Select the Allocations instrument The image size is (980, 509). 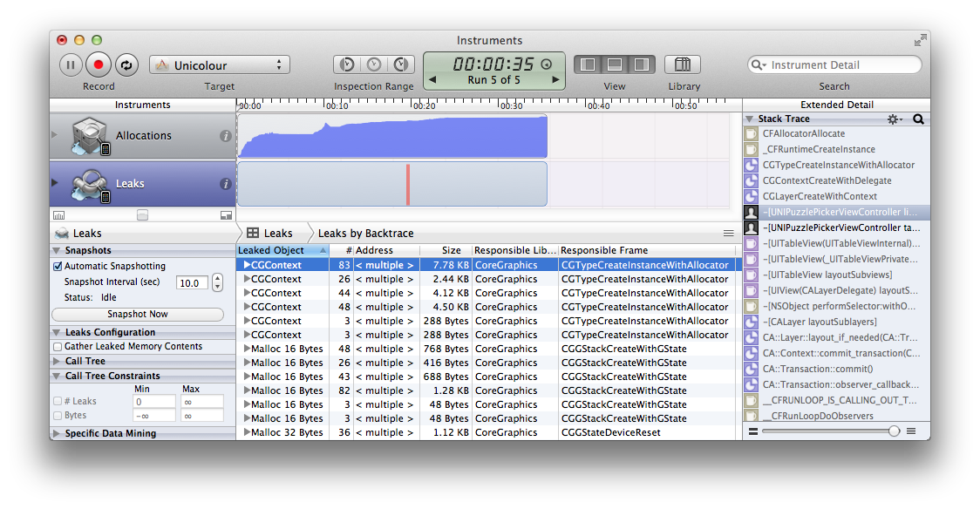click(x=142, y=135)
